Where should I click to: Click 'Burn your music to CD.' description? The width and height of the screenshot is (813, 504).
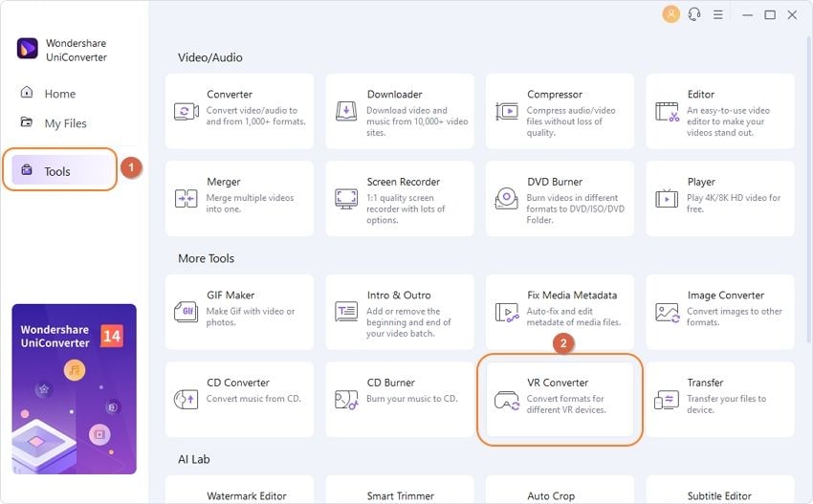click(x=412, y=399)
